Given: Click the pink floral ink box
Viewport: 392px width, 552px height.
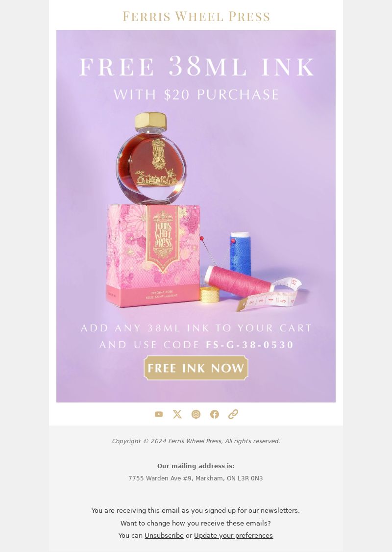Looking at the screenshot, I should click(x=153, y=255).
